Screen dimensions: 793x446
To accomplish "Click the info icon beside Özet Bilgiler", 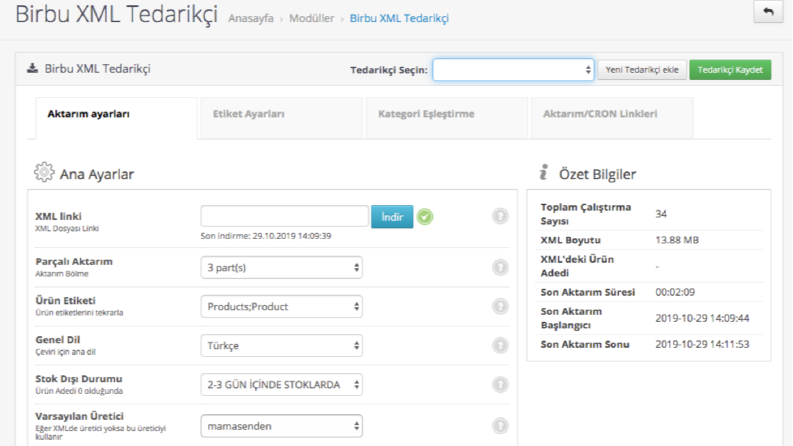I will [544, 172].
